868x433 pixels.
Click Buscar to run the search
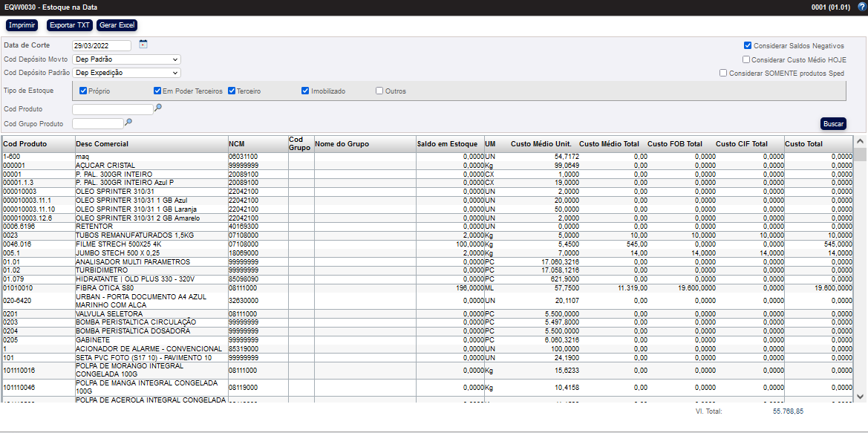coord(833,123)
